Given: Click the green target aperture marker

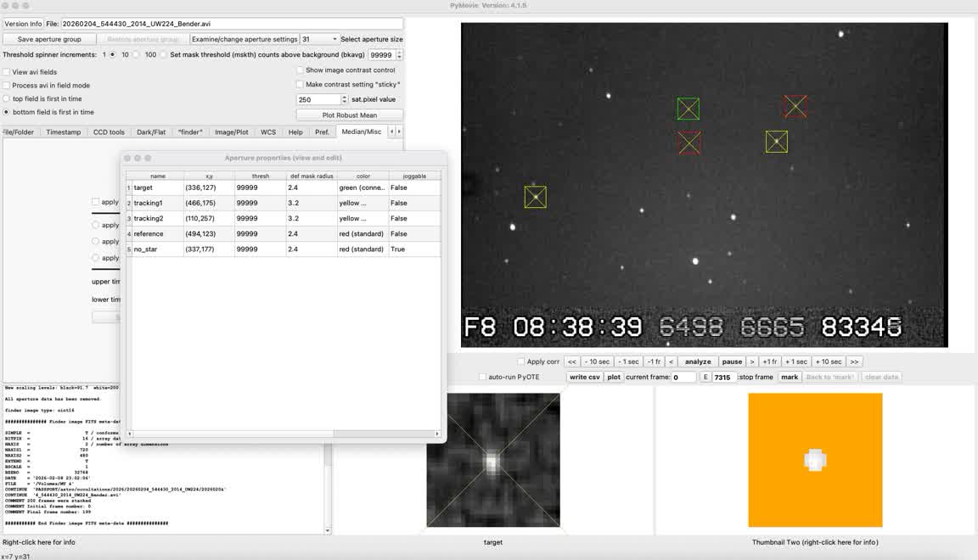Looking at the screenshot, I should (688, 109).
